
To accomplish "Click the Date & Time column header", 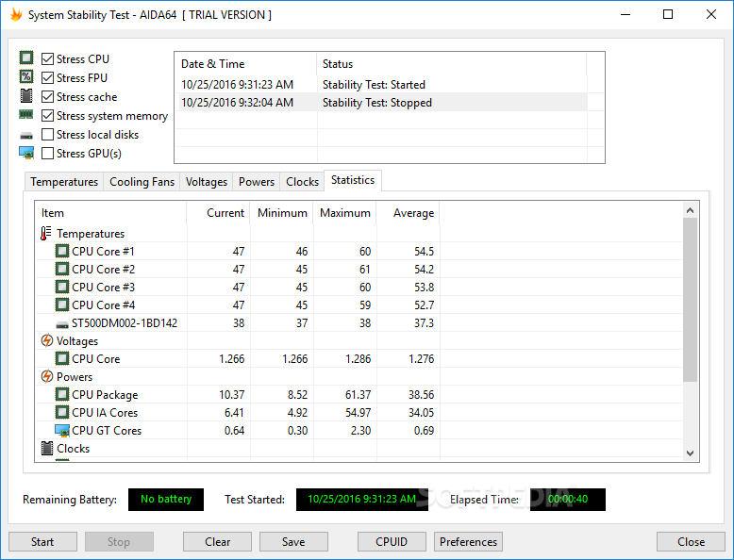I will (x=245, y=63).
